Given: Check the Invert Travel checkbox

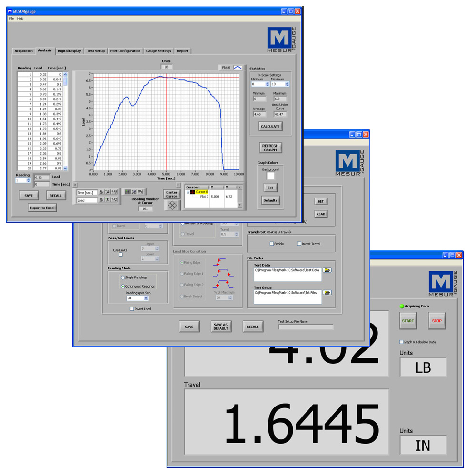Looking at the screenshot, I should 299,244.
